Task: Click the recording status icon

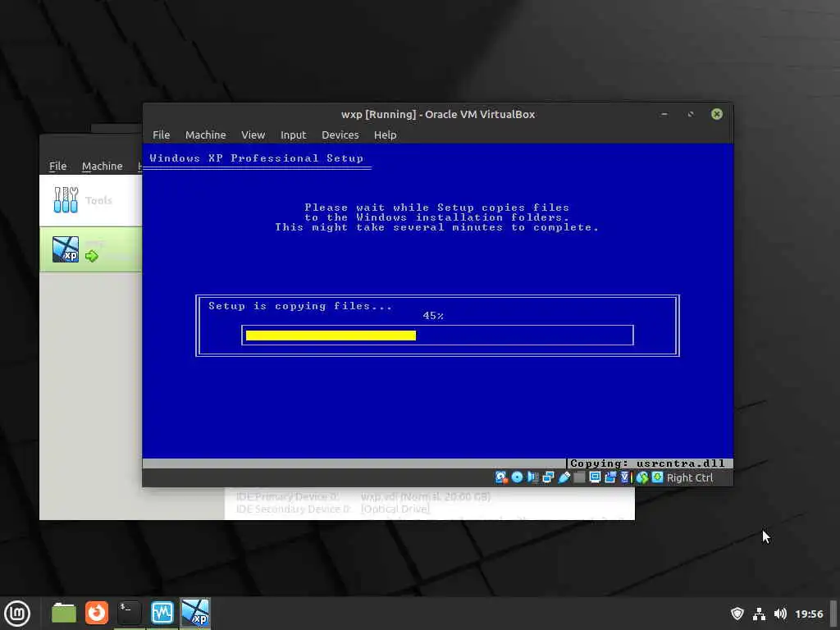Action: click(x=610, y=477)
